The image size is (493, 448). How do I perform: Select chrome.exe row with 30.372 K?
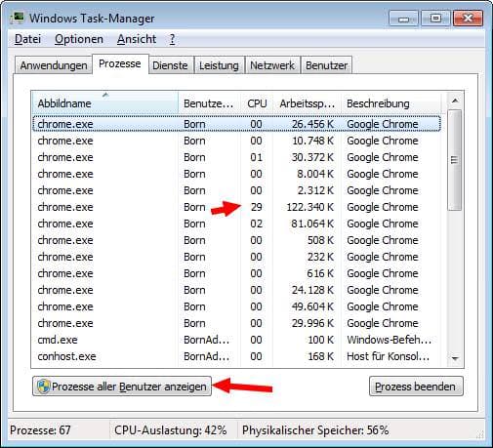236,157
